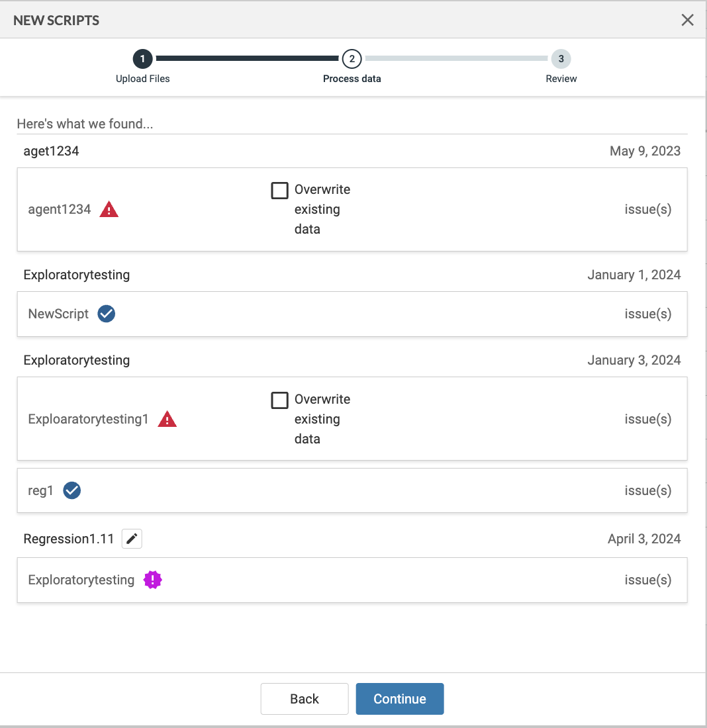The image size is (707, 728).
Task: Select the Regression1.11 group title
Action: (70, 539)
